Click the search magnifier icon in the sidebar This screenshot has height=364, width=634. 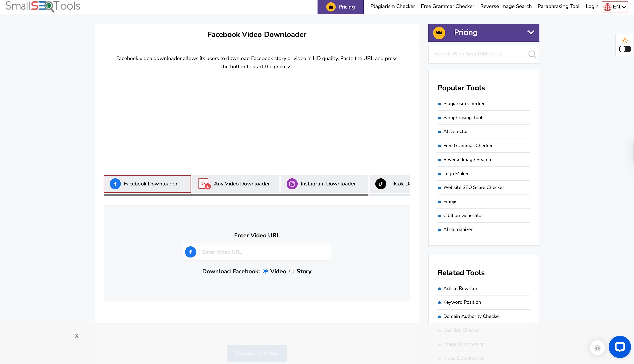(532, 54)
